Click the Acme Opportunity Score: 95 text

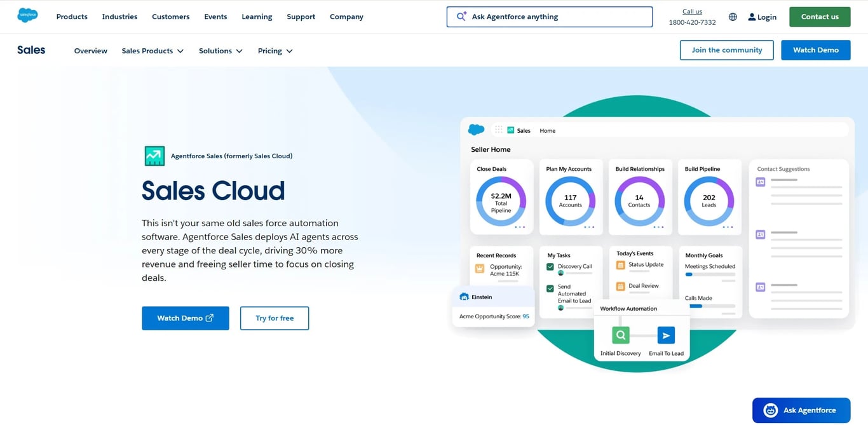(494, 316)
